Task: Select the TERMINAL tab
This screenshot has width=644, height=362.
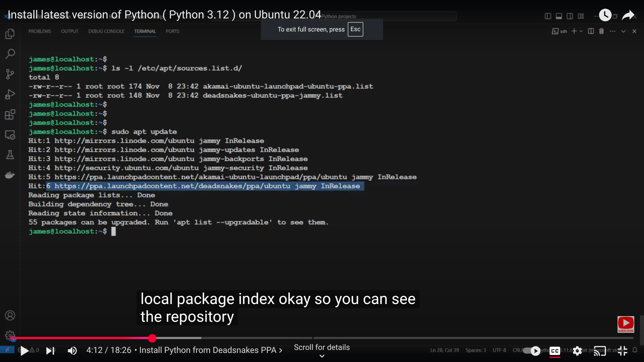Action: click(x=145, y=31)
